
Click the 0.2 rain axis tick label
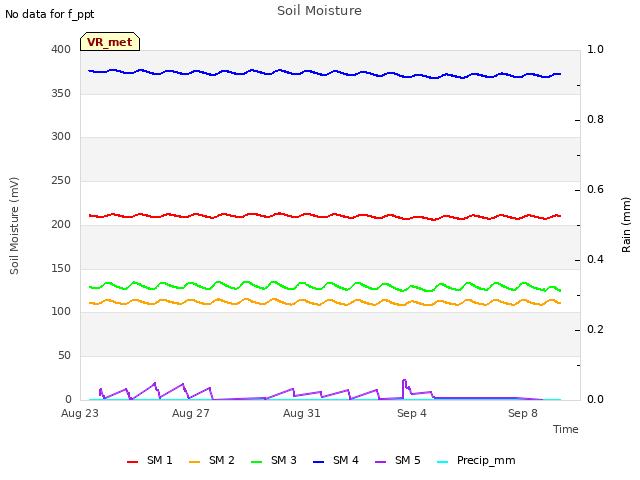click(x=596, y=329)
